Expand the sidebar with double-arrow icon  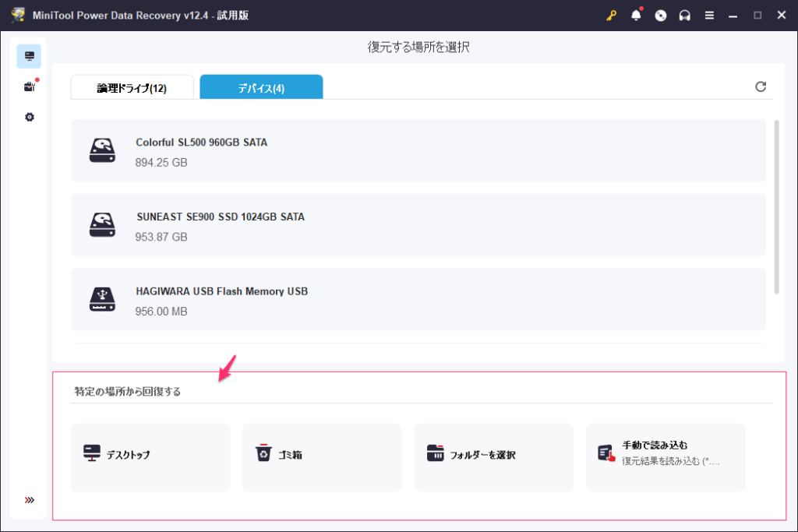pyautogui.click(x=30, y=500)
